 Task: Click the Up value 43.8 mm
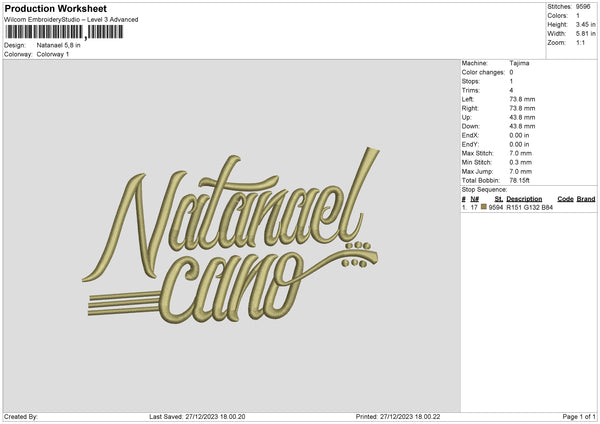[x=522, y=117]
